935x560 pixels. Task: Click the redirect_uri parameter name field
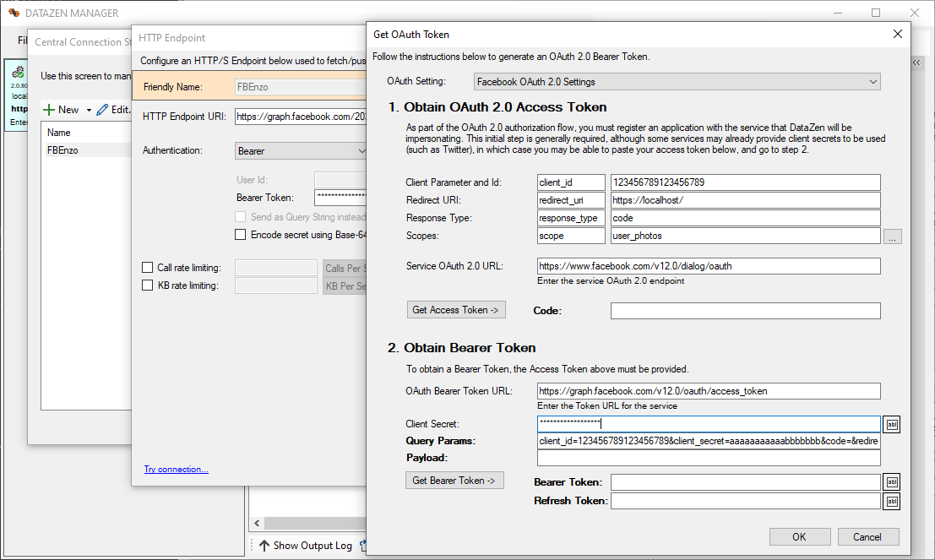(x=571, y=200)
